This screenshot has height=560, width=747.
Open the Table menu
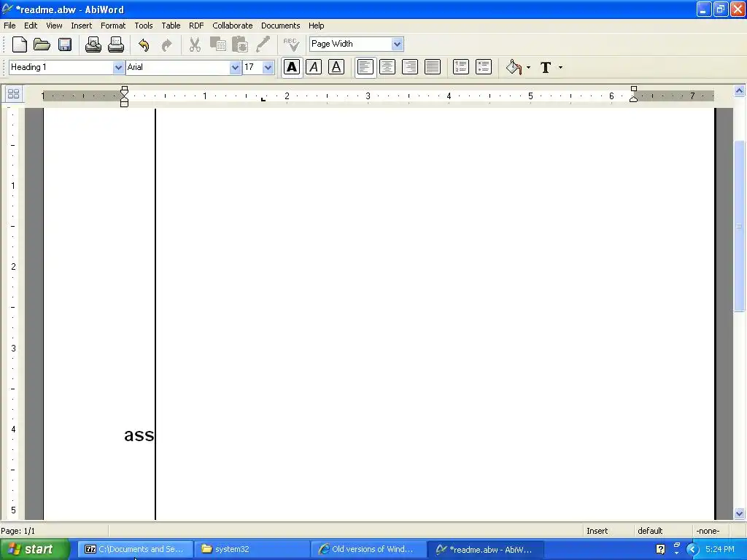point(171,26)
